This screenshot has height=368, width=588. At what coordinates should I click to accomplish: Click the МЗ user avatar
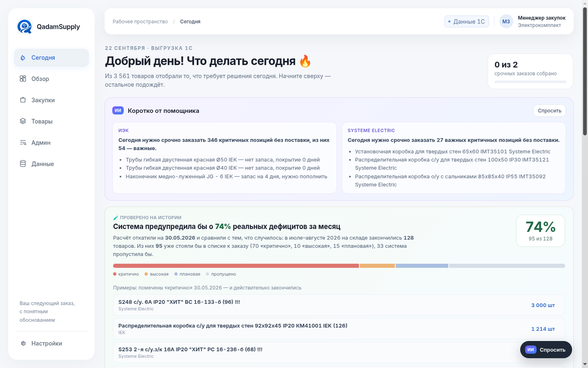(506, 22)
